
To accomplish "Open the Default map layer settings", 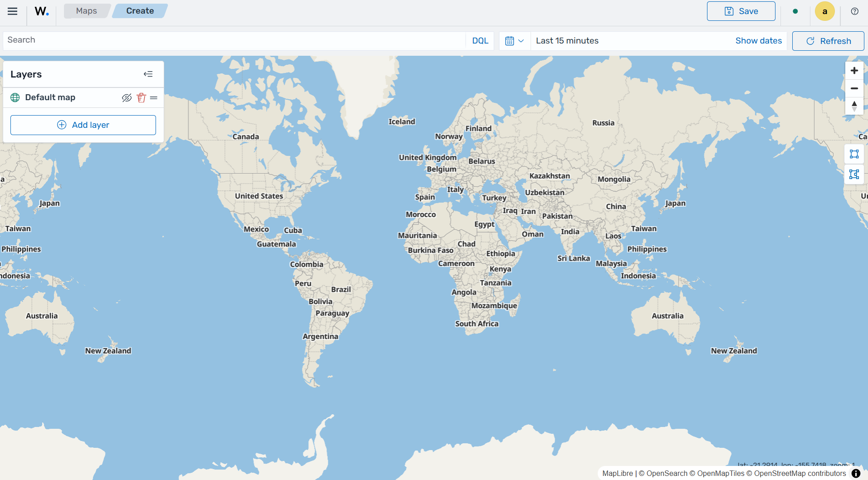I will click(x=50, y=97).
